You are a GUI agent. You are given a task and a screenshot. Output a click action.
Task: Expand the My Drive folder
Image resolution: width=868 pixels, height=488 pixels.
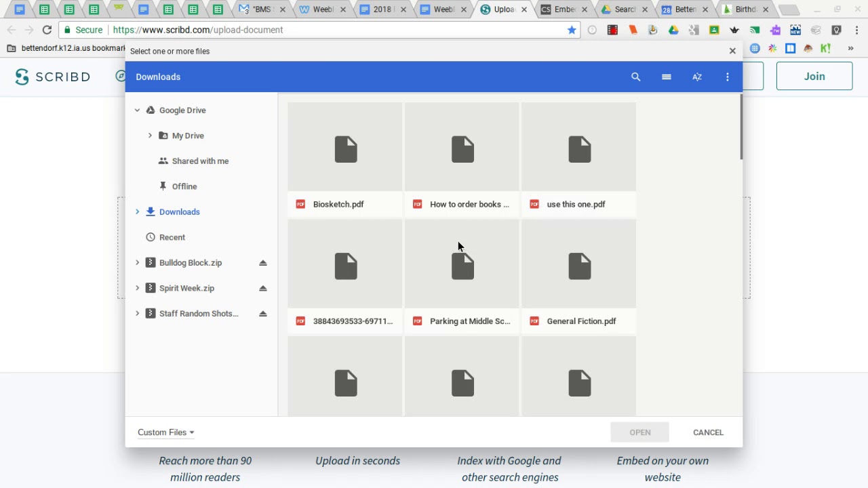click(150, 136)
